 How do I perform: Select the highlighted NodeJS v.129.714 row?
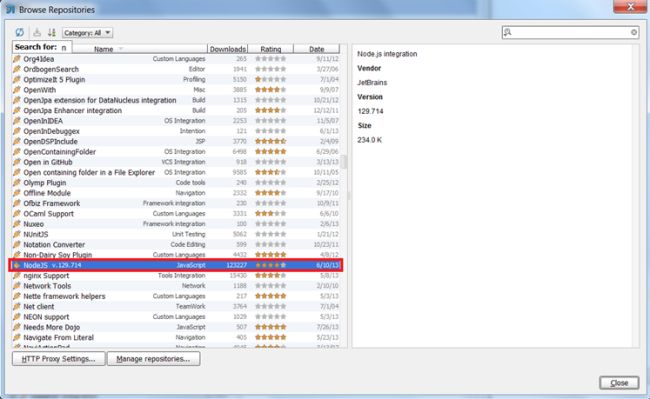(x=176, y=265)
